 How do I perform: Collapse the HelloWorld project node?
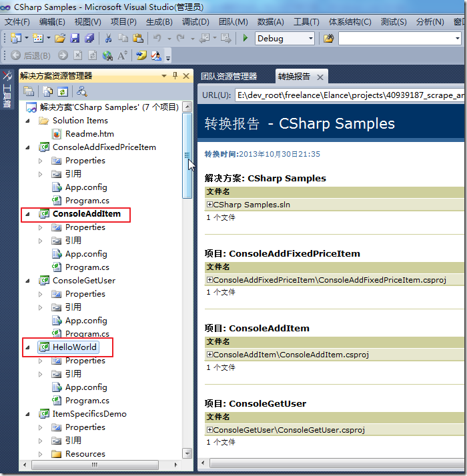(27, 347)
